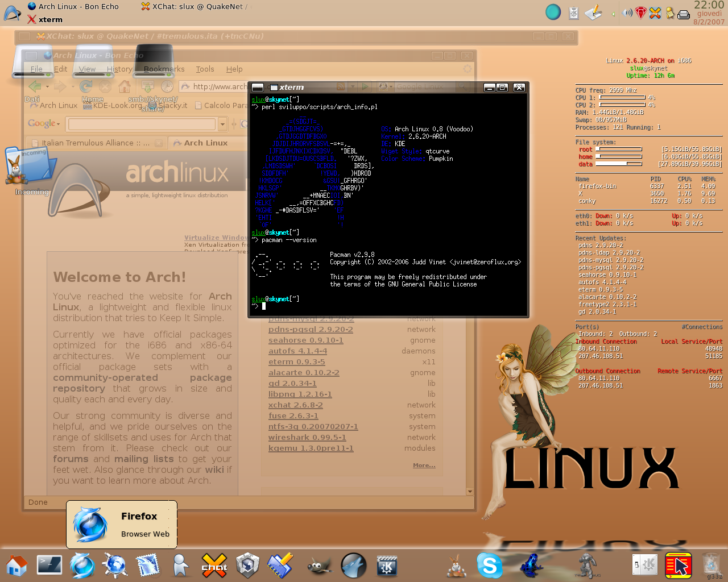
Task: Launch the home folder from the dock
Action: pyautogui.click(x=16, y=566)
